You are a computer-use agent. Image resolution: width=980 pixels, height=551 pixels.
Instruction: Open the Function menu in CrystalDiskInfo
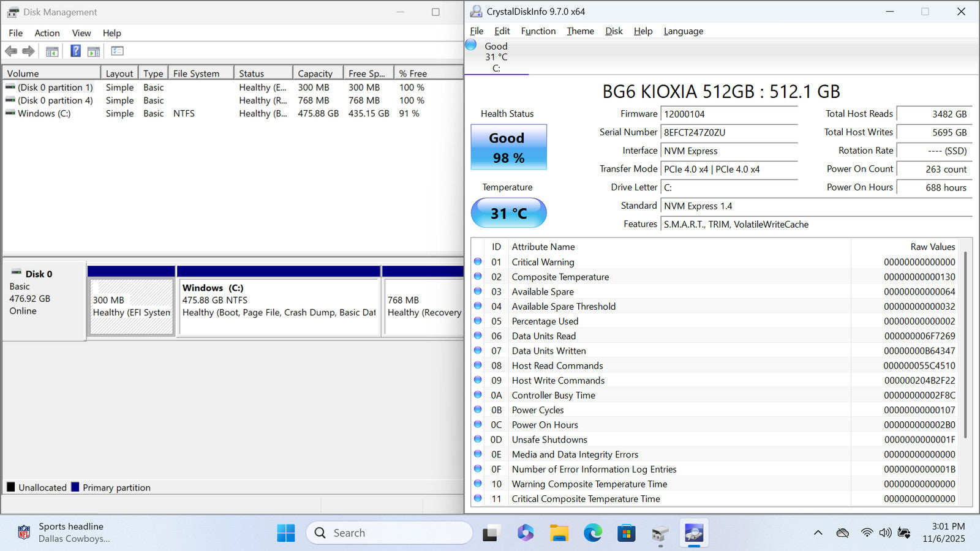tap(538, 31)
